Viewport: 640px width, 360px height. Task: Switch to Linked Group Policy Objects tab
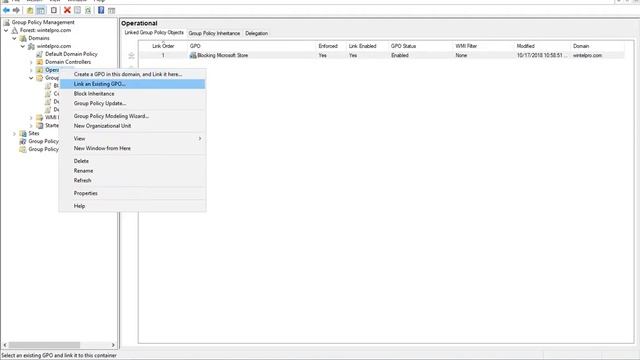point(154,33)
